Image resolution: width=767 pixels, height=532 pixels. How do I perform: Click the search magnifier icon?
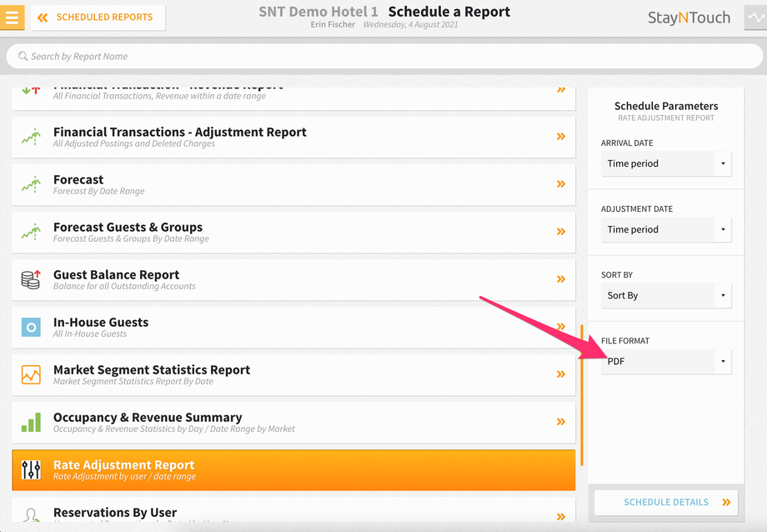pyautogui.click(x=23, y=56)
